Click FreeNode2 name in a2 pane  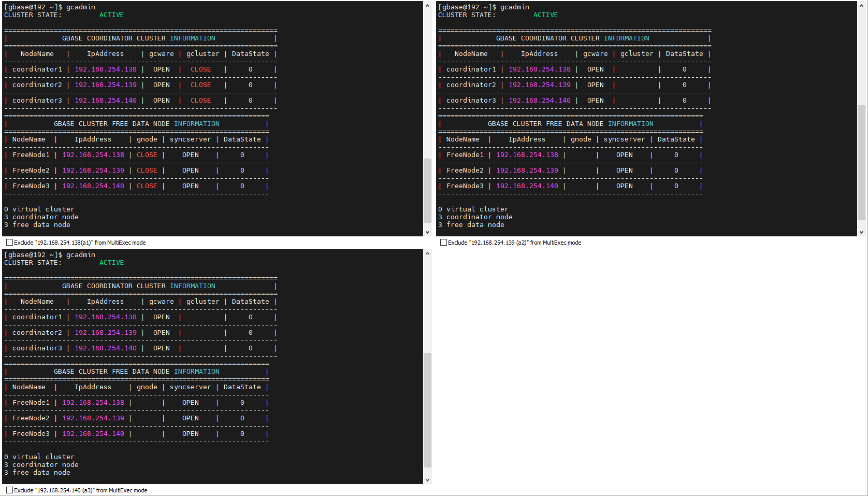pos(465,171)
